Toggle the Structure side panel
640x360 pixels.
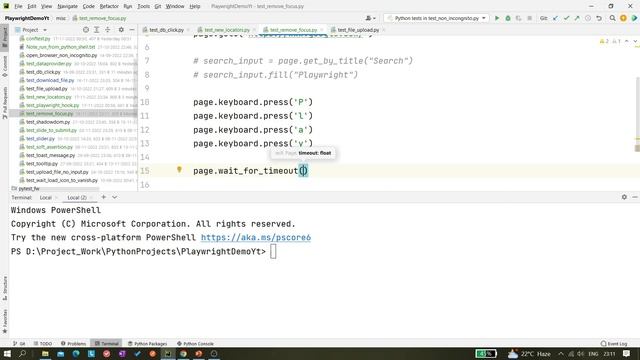(x=4, y=288)
